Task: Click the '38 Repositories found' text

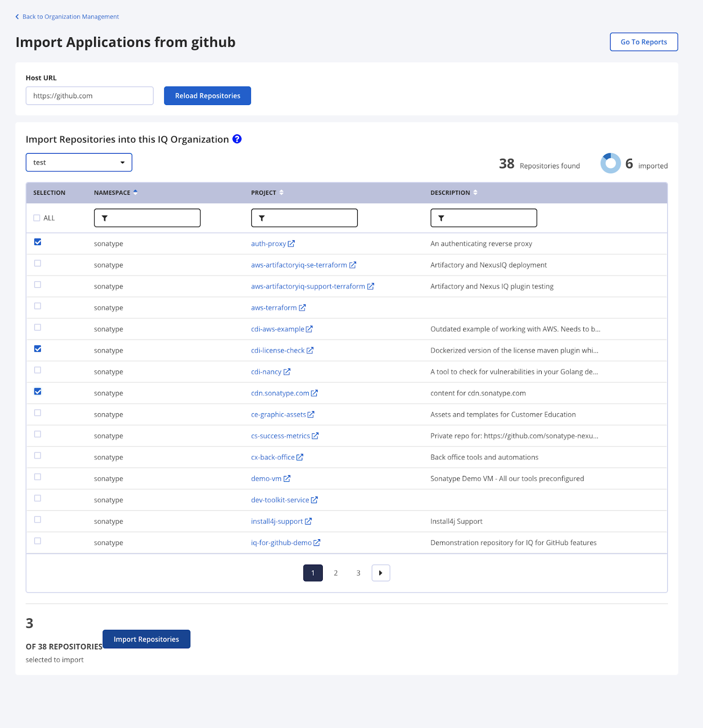Action: point(539,164)
